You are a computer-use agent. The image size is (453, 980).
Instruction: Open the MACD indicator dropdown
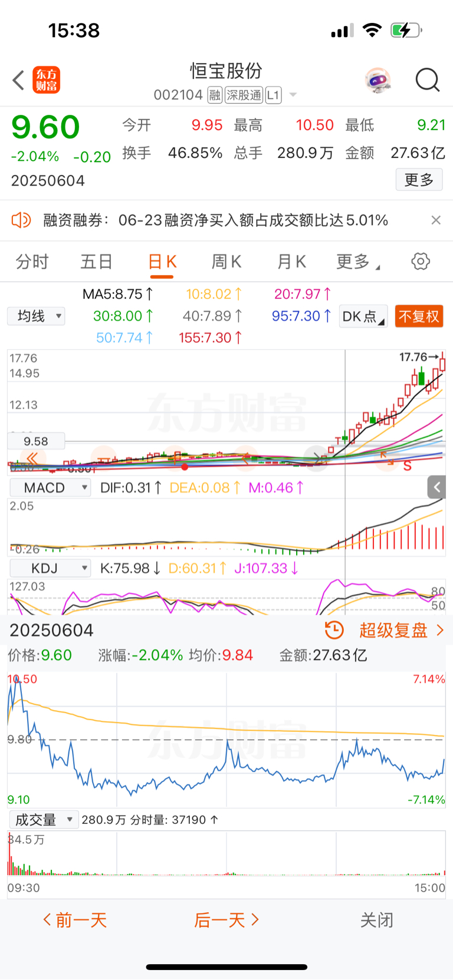pos(50,487)
